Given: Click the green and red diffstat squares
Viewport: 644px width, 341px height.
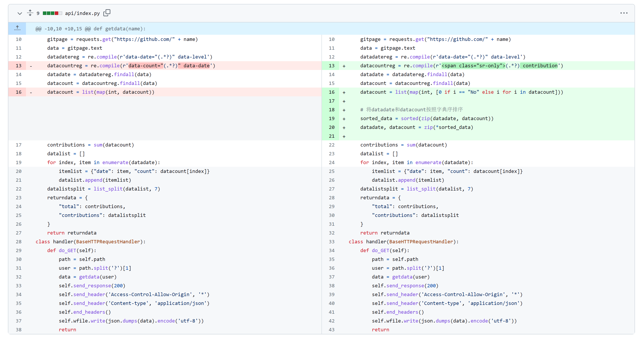Looking at the screenshot, I should coord(52,13).
